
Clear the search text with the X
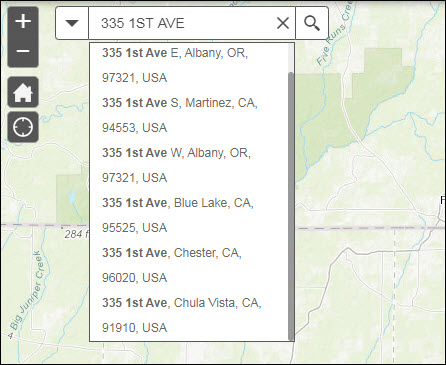pos(283,23)
